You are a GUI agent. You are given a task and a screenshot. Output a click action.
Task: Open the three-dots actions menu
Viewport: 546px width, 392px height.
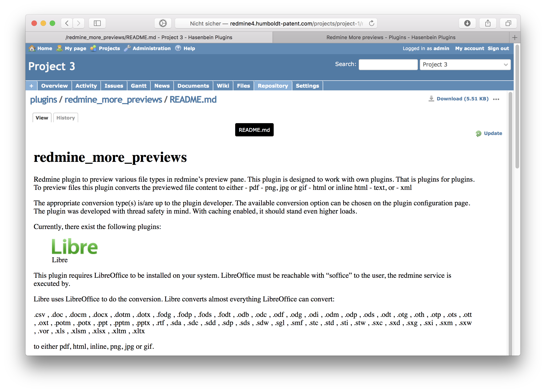point(496,99)
